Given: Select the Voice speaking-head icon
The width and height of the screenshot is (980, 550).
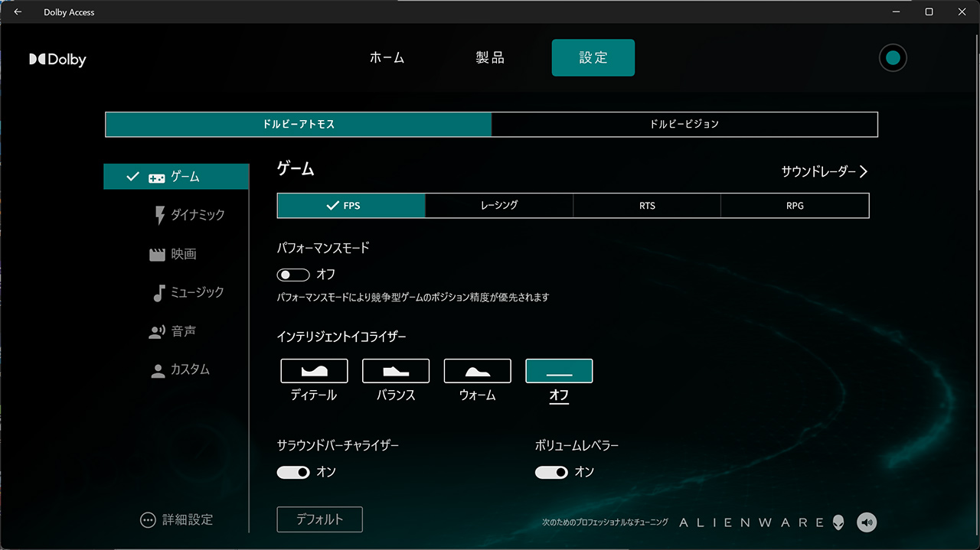Looking at the screenshot, I should (157, 332).
